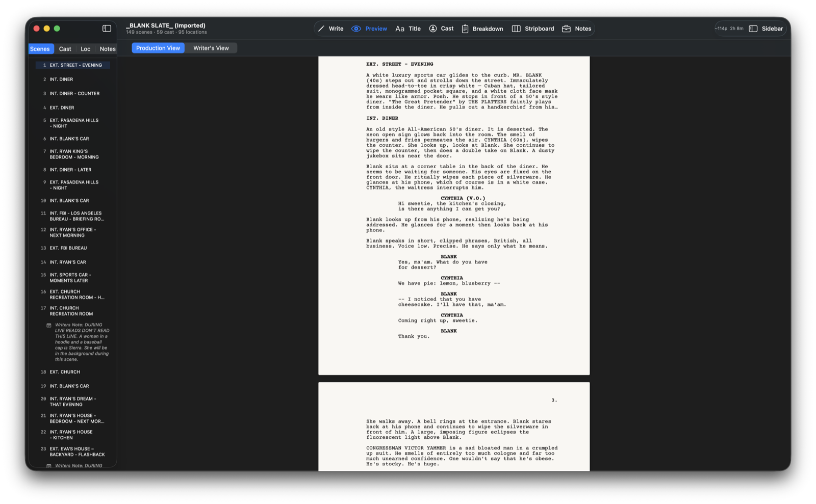
Task: Select scene 13 EXT. FBI BUREAU
Action: coord(73,248)
